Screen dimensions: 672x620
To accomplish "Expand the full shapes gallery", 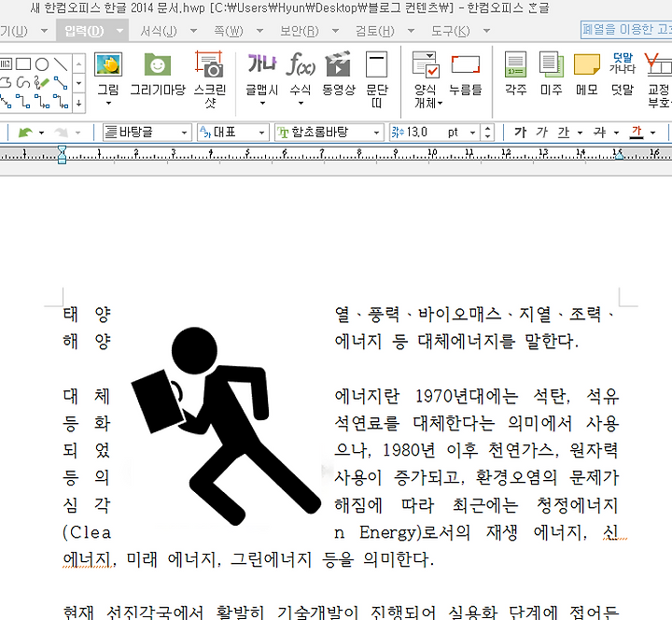I will point(78,103).
